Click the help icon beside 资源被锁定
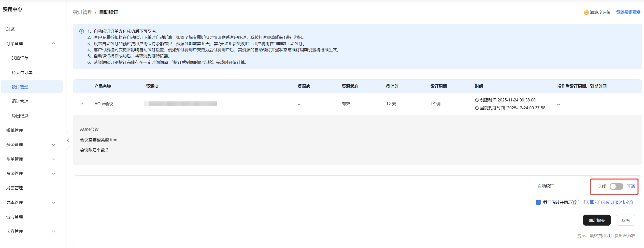 pos(639,12)
